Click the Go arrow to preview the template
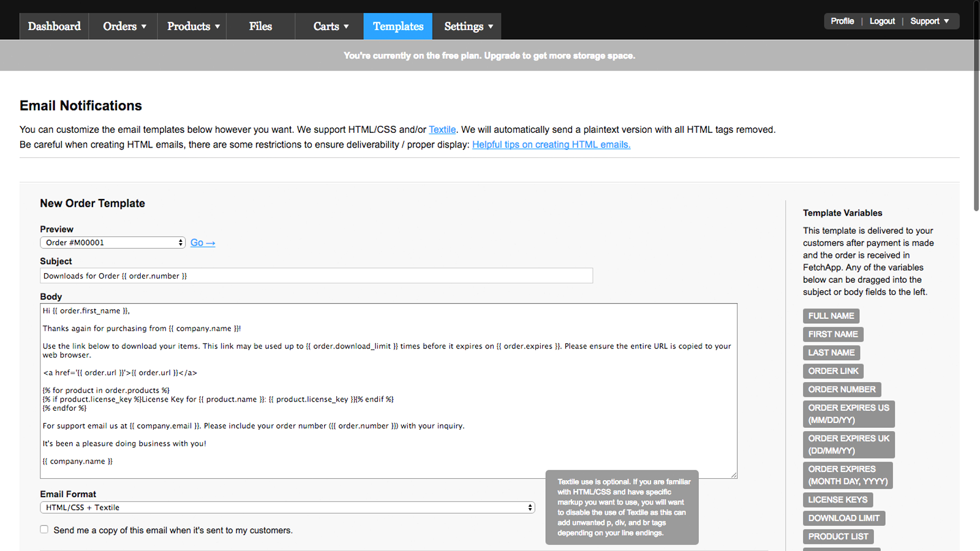Viewport: 980px width, 551px height. pyautogui.click(x=202, y=242)
